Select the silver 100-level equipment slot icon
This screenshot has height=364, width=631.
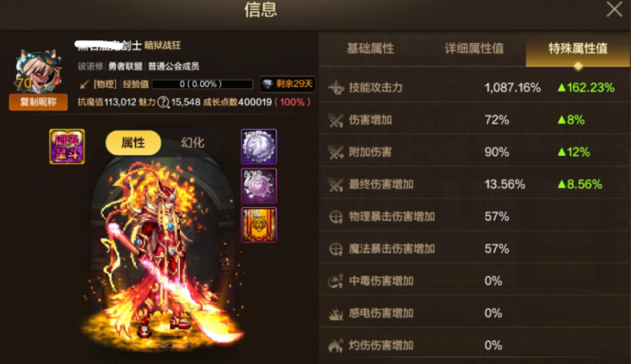tap(259, 146)
